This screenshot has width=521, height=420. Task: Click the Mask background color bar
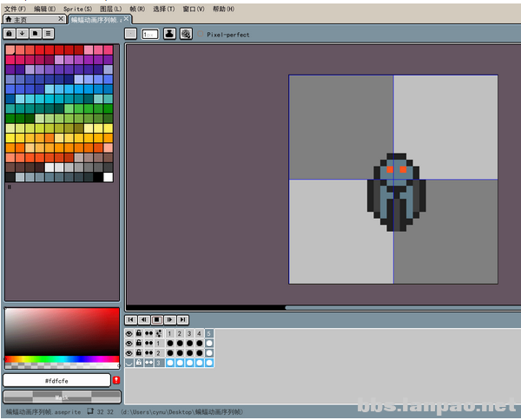[63, 397]
